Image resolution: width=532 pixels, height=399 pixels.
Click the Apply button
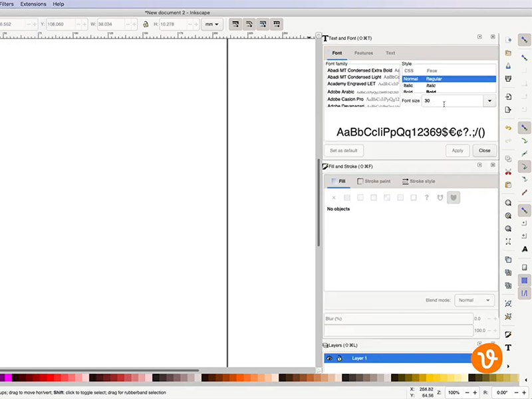458,150
